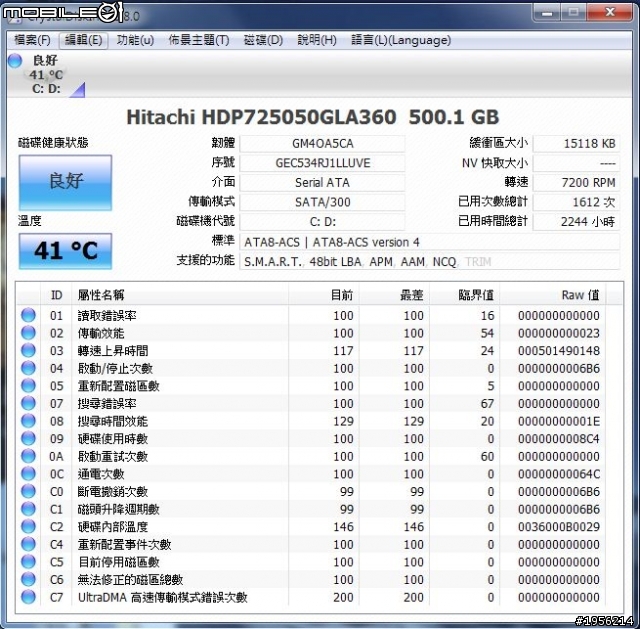Click status icon for 轉速上昇時間 row
Image resolution: width=640 pixels, height=629 pixels.
coord(28,350)
